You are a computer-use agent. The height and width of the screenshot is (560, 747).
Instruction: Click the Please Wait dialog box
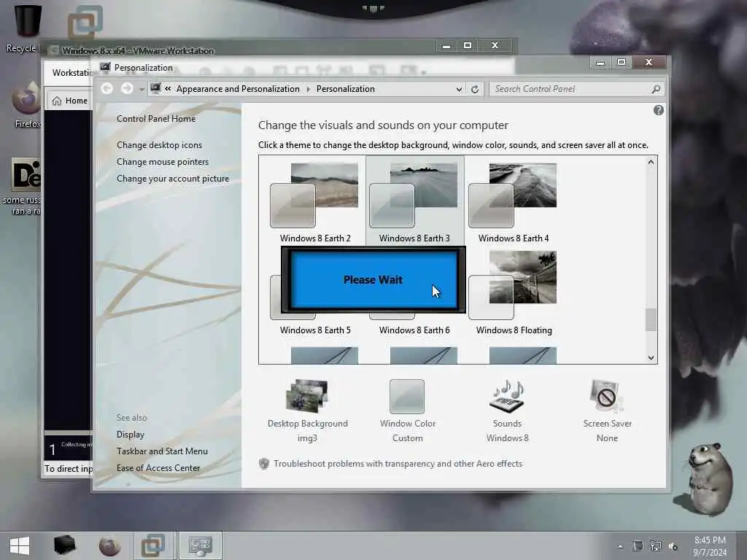(x=373, y=280)
